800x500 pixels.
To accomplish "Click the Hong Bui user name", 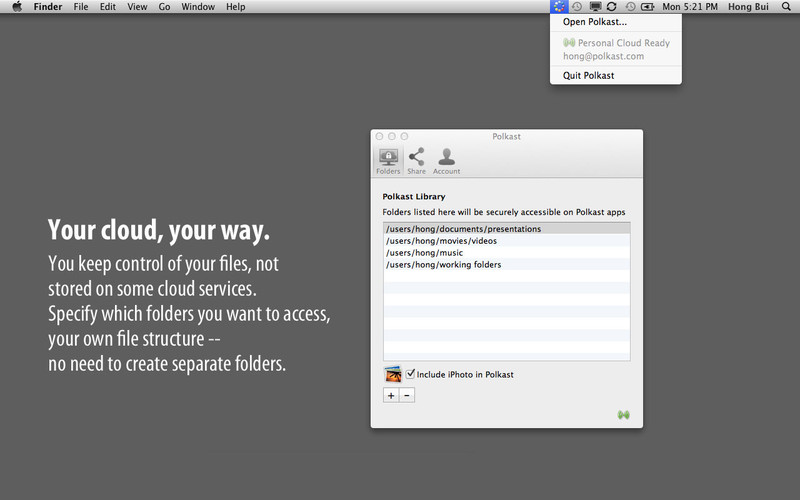I will pos(748,7).
